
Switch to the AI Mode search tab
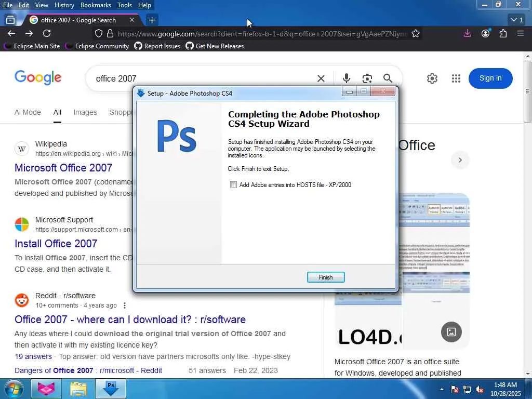(28, 112)
